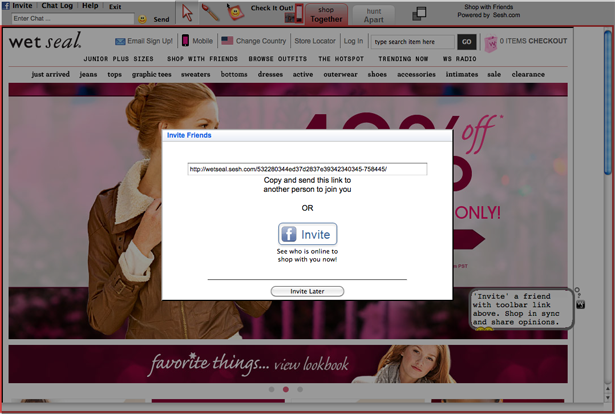Select the paintbrush drawing tool
Screen dimensions: 615x414
tap(211, 13)
